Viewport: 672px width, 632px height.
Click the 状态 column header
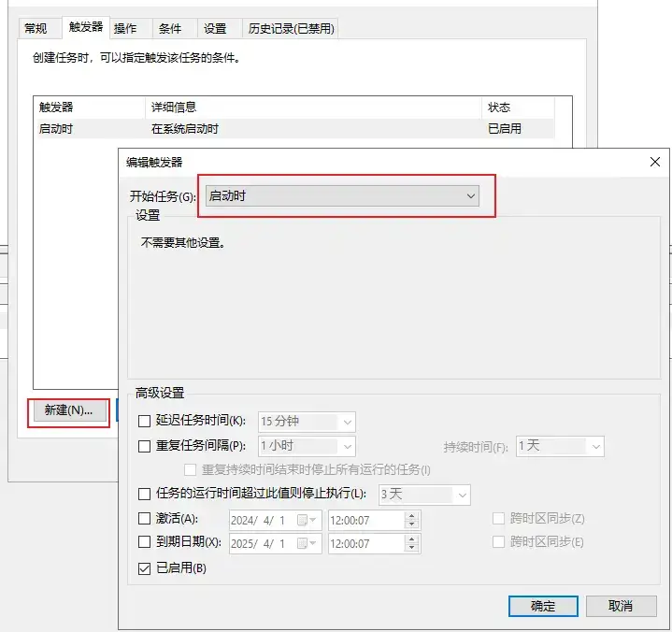[518, 108]
